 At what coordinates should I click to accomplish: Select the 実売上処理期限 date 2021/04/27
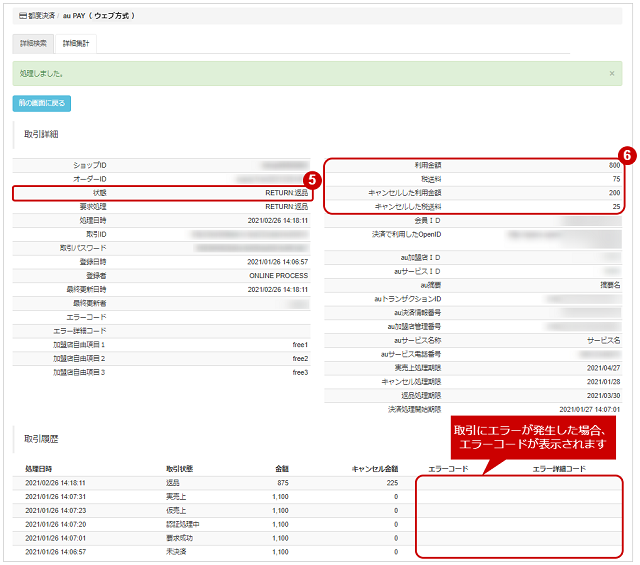(x=603, y=368)
